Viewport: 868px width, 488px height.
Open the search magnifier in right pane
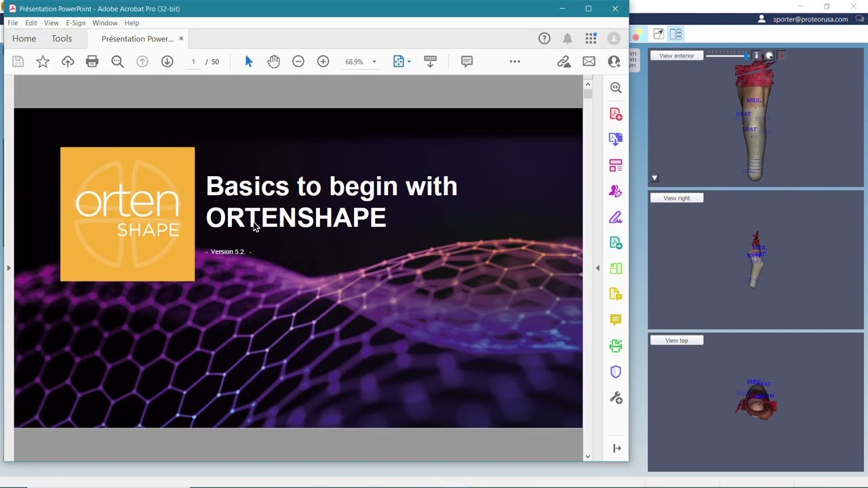[616, 87]
